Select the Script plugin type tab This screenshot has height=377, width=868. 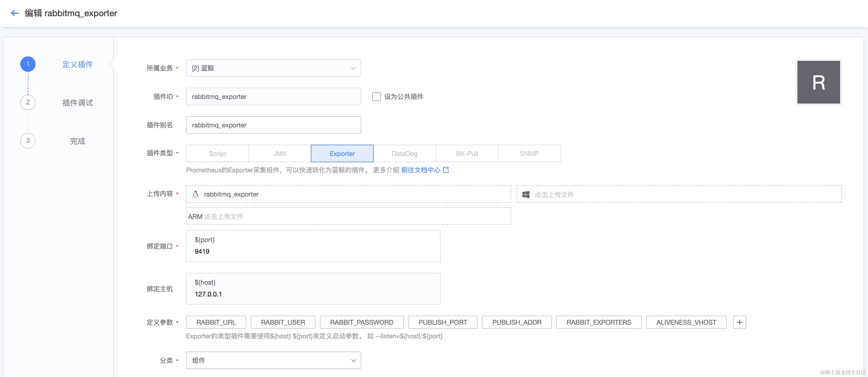(x=217, y=153)
